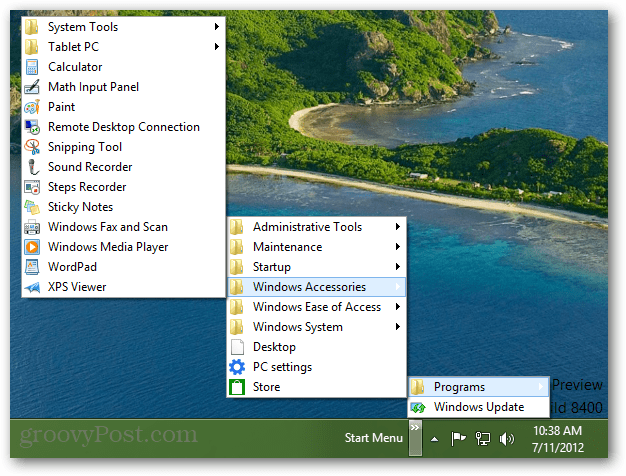Click the Windows Media Player icon
This screenshot has width=626, height=476.
pos(32,247)
